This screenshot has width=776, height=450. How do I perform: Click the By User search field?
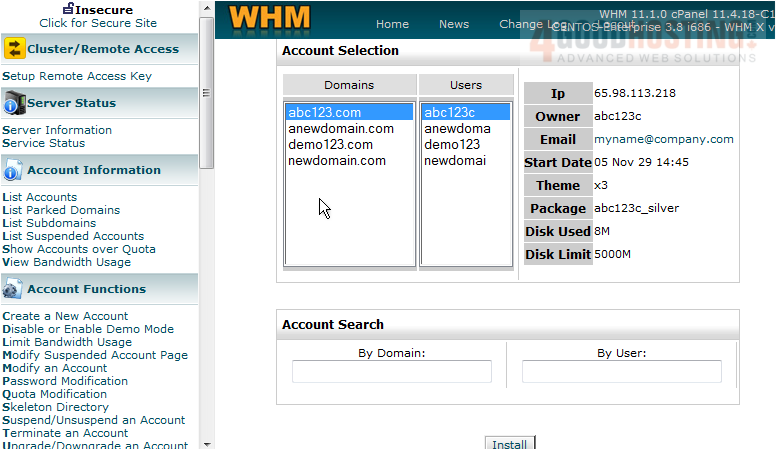point(621,372)
